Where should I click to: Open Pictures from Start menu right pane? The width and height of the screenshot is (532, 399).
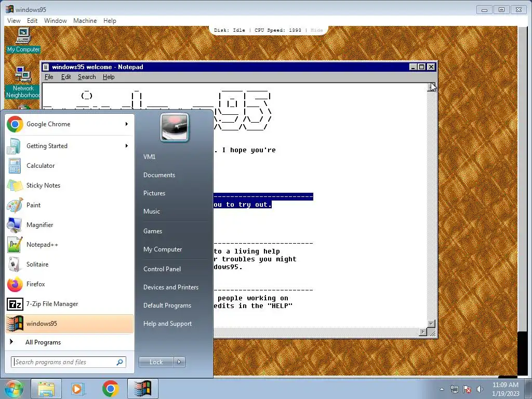(154, 193)
